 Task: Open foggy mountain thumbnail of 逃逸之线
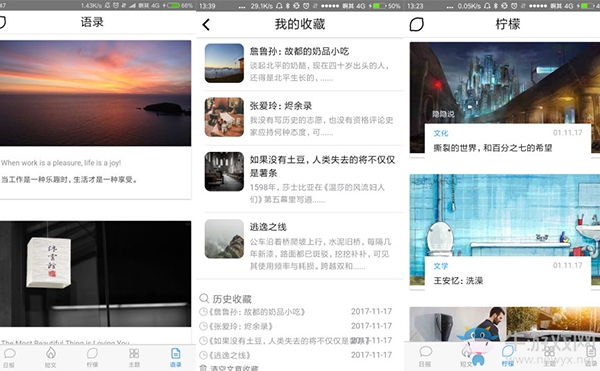224,239
